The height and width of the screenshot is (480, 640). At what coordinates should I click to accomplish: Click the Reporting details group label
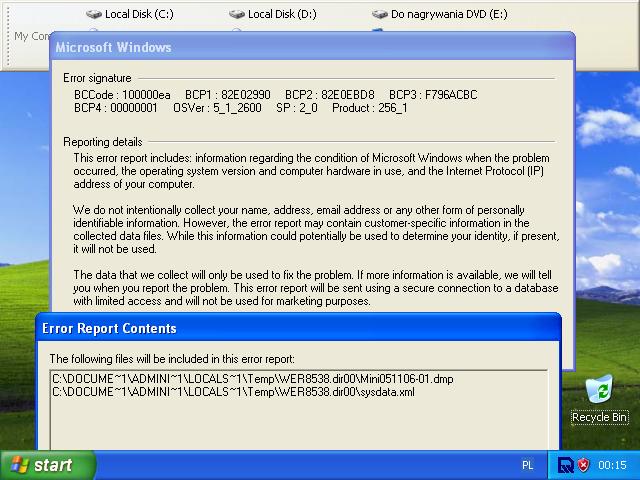pos(103,142)
